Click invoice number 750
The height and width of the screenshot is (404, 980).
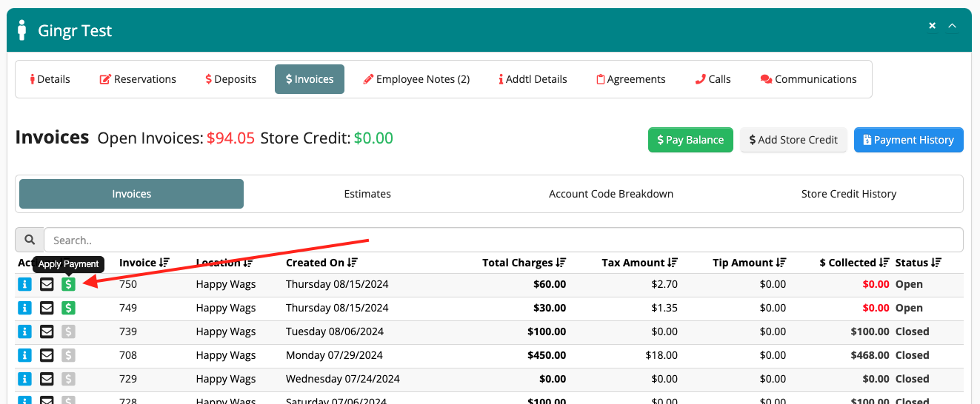128,284
